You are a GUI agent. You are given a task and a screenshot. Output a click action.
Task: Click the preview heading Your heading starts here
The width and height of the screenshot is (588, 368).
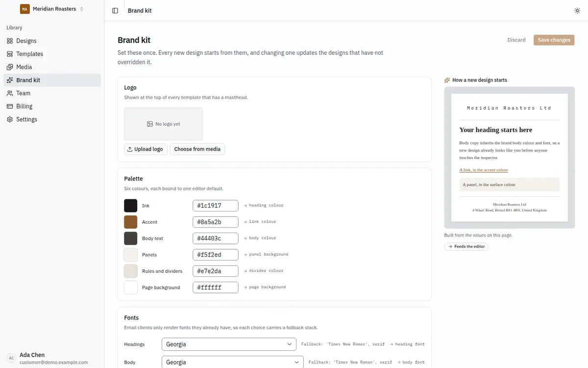coord(496,130)
